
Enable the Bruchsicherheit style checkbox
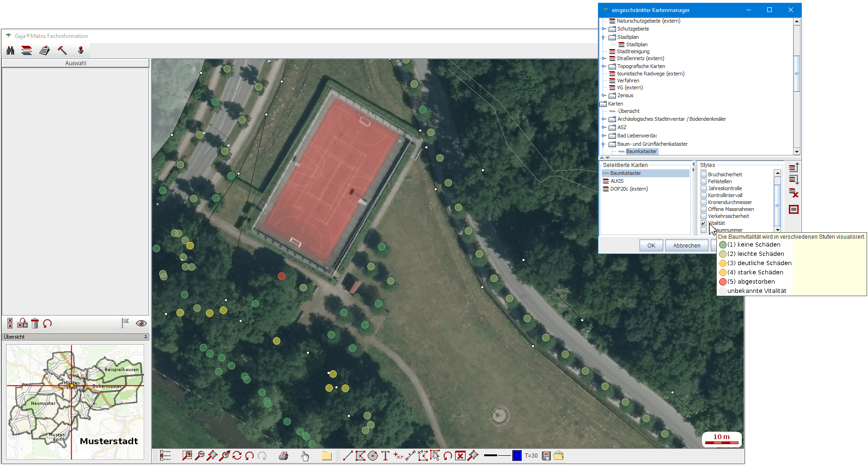coord(703,175)
